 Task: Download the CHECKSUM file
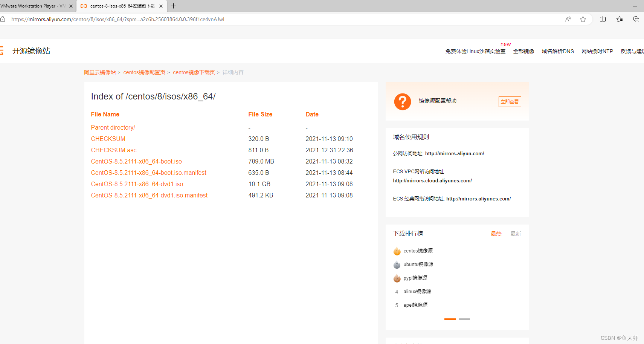pos(108,139)
